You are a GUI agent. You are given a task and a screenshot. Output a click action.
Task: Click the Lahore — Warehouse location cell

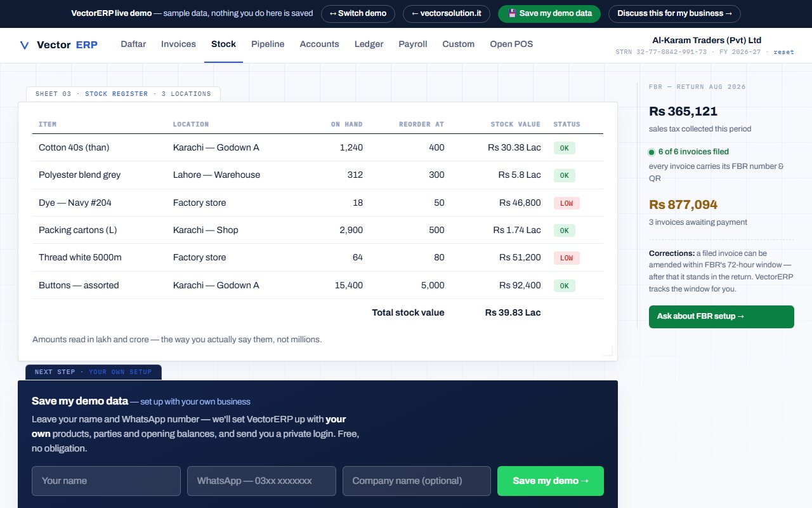[216, 175]
